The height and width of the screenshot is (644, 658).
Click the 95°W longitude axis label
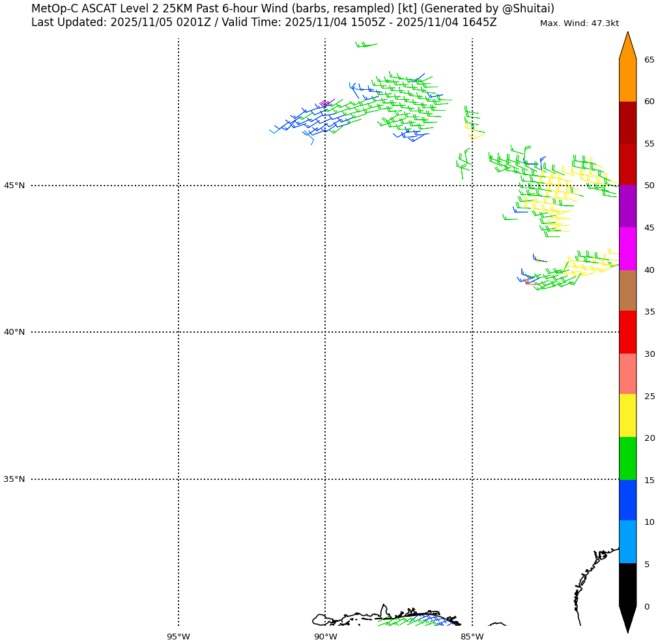(178, 637)
